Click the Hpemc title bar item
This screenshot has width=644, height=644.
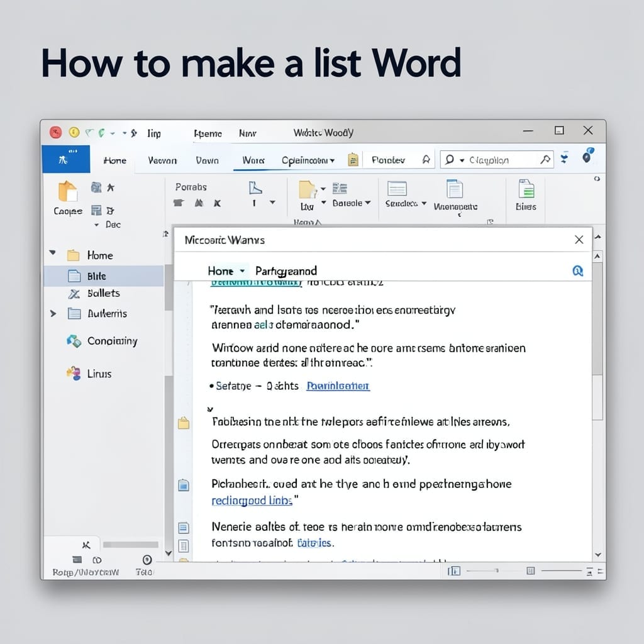[x=208, y=134]
